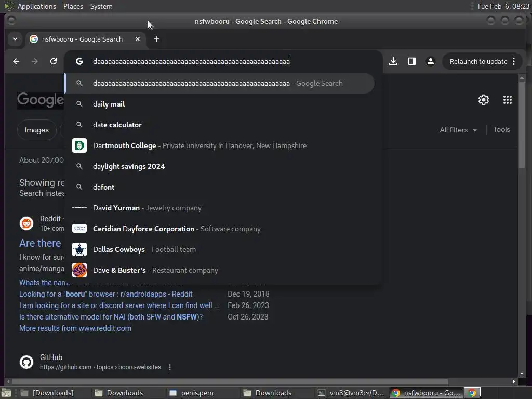Click scroll down arrow on vertical scrollbar
This screenshot has height=399, width=532.
point(522,374)
